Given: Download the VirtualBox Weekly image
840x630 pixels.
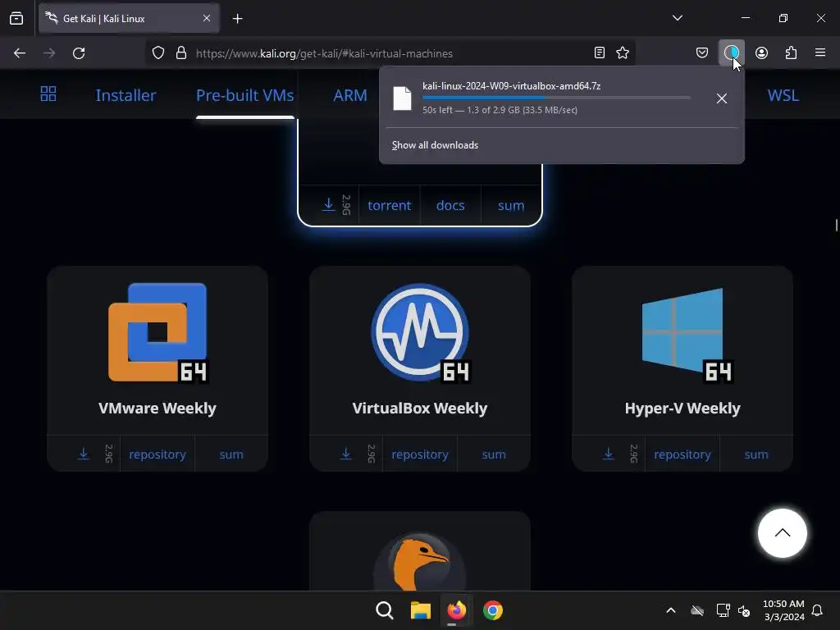Looking at the screenshot, I should coord(346,454).
